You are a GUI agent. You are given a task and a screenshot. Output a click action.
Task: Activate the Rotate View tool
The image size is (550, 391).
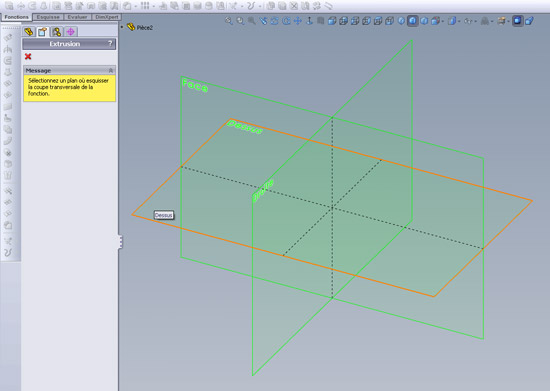pyautogui.click(x=275, y=21)
